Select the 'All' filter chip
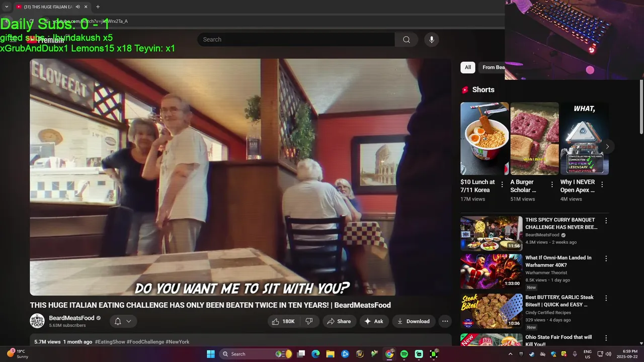The height and width of the screenshot is (362, 644). pyautogui.click(x=468, y=67)
